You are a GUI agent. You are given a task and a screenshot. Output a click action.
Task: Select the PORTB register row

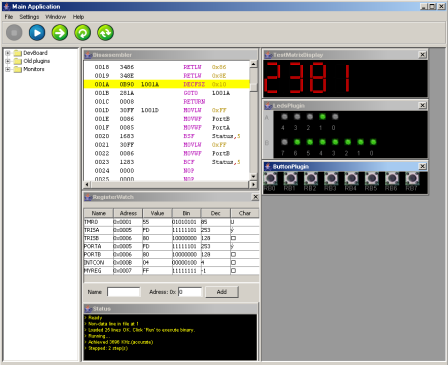pyautogui.click(x=171, y=254)
